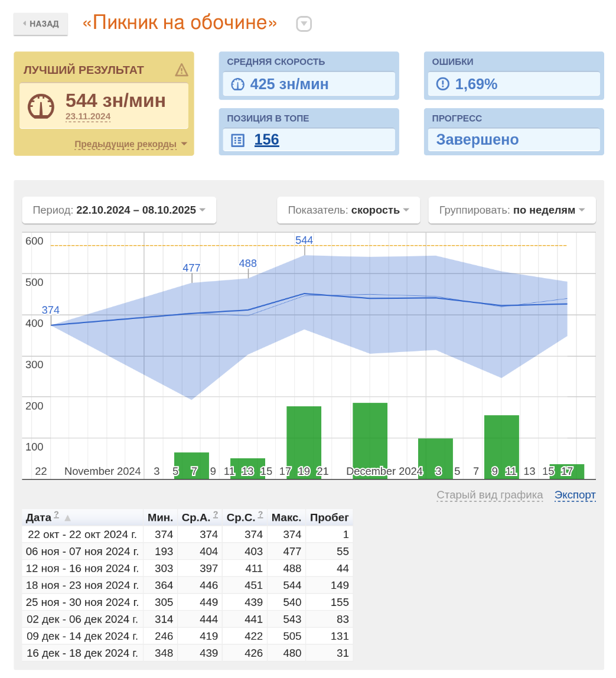The width and height of the screenshot is (616, 678).
Task: Click the gauge icon in Средняя скорость
Action: [x=237, y=84]
